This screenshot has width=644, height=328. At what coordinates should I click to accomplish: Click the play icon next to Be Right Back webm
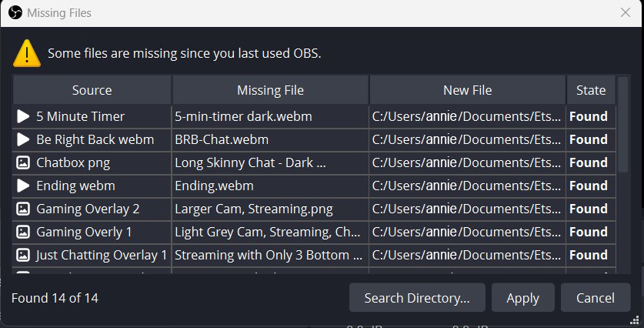tap(23, 140)
